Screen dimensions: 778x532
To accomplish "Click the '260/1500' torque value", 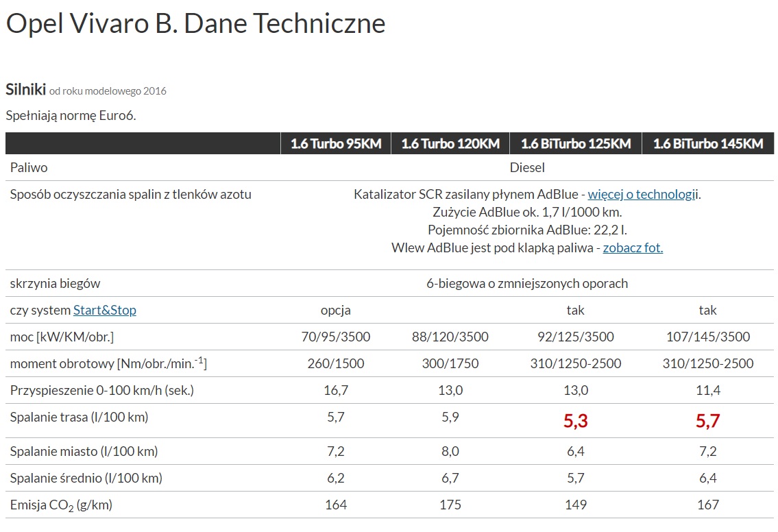I will (336, 363).
